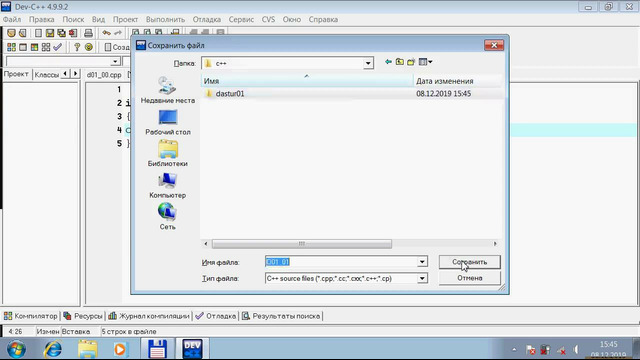The image size is (640, 360).
Task: Click the yellow About circle toolbar icon
Action: [89, 47]
